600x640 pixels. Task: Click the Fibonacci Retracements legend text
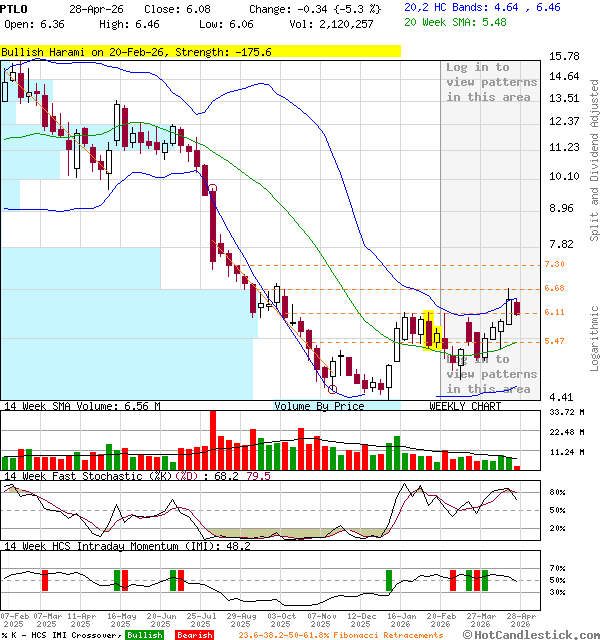340,635
